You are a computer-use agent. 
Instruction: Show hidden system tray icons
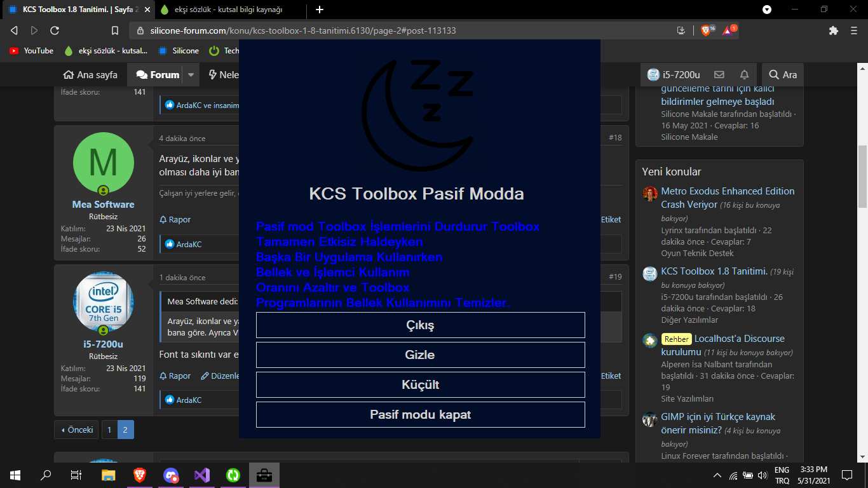tap(717, 475)
